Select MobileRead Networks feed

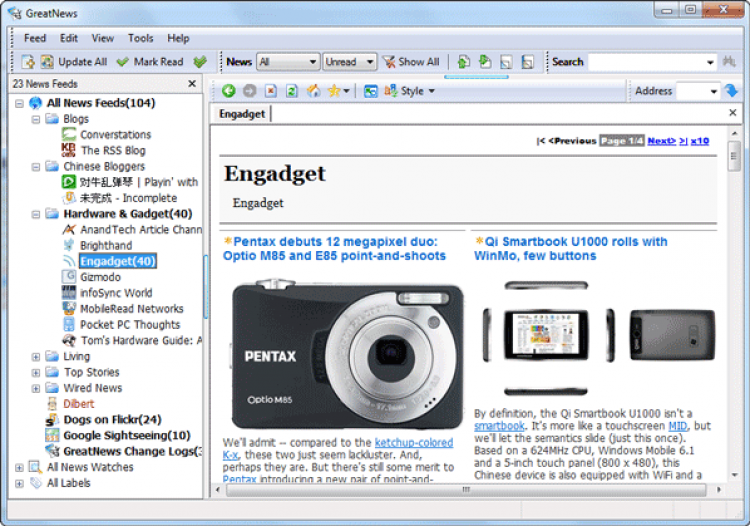[132, 308]
